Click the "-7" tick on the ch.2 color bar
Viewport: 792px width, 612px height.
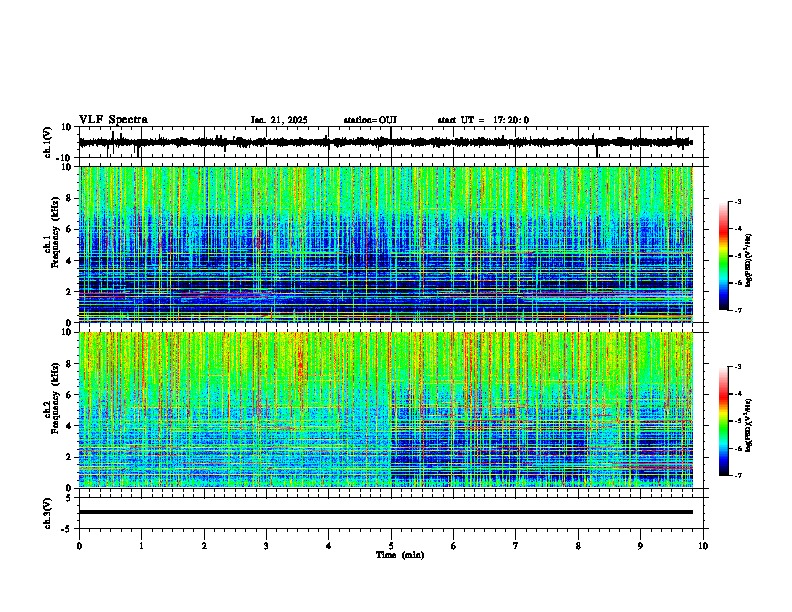tap(737, 476)
